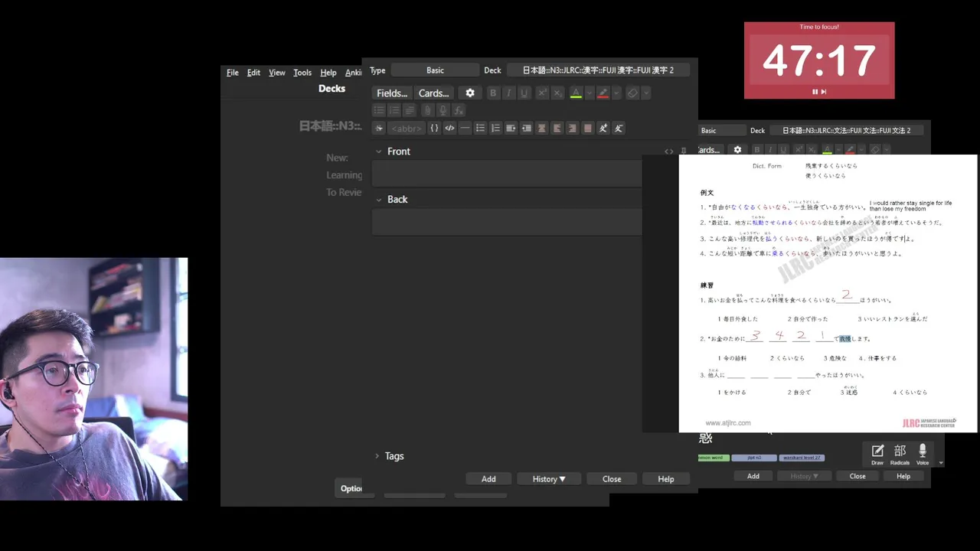Screen dimensions: 980x551
Task: Collapse the Back field section
Action: 378,199
